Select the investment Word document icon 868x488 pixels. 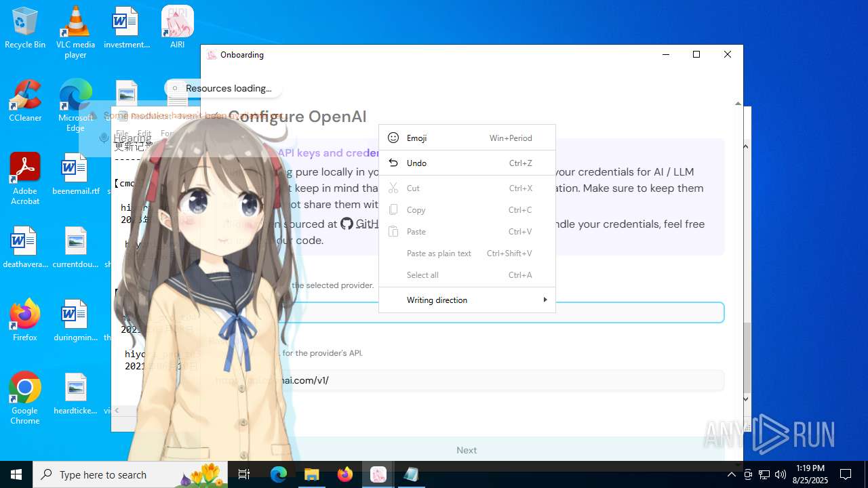pyautogui.click(x=126, y=28)
